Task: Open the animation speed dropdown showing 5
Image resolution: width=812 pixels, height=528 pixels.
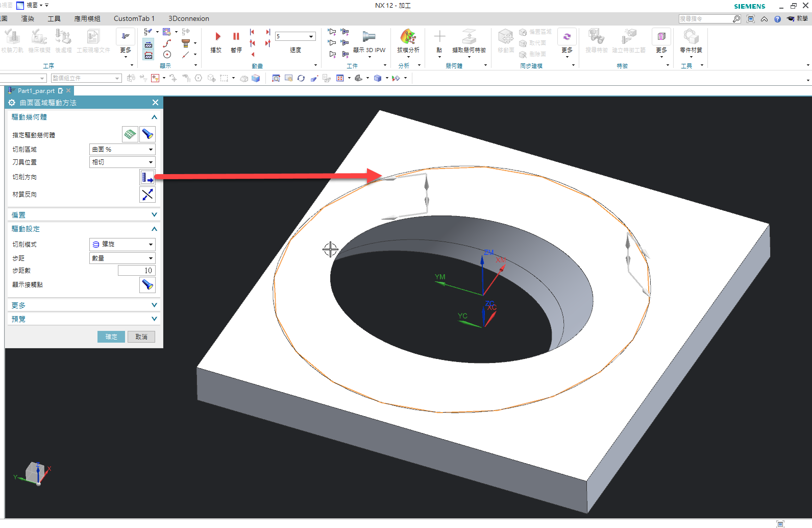Action: click(295, 36)
